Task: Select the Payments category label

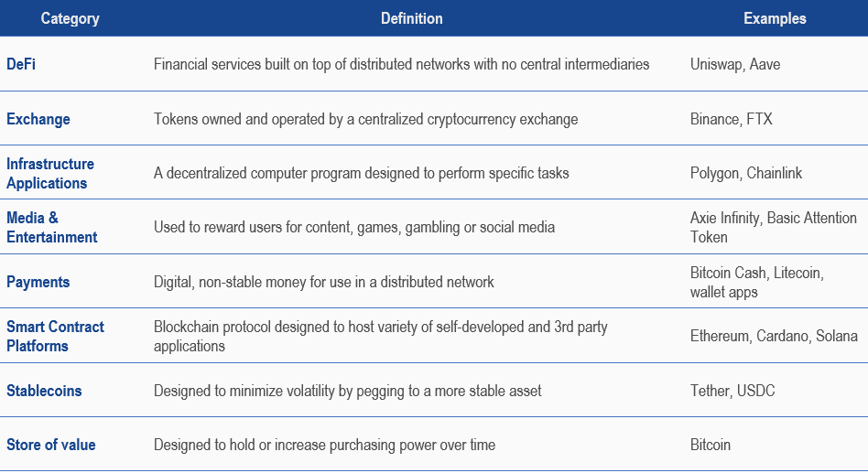Action: (x=38, y=282)
